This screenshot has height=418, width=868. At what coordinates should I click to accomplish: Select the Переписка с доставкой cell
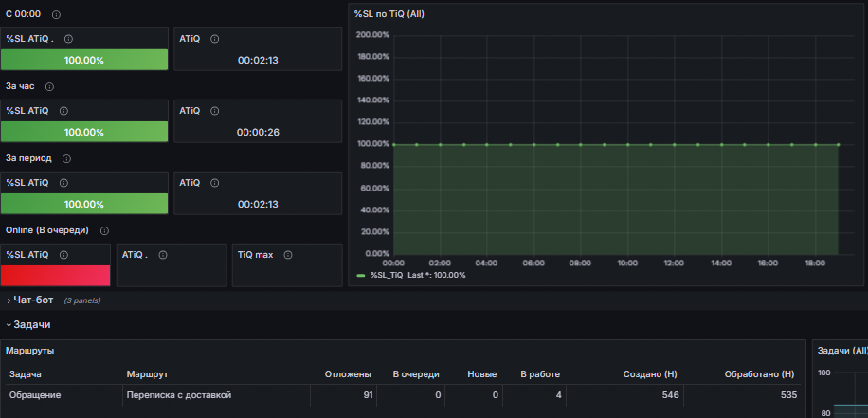coord(216,395)
